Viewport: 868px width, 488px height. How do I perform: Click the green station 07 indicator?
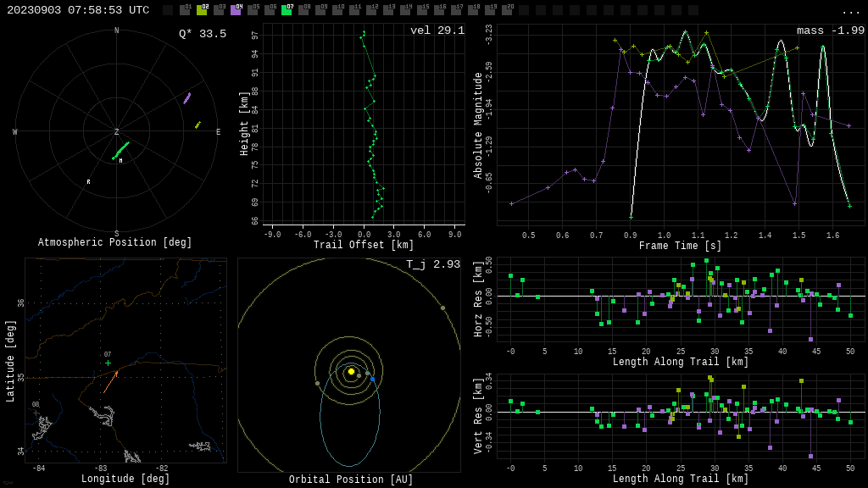coord(287,9)
